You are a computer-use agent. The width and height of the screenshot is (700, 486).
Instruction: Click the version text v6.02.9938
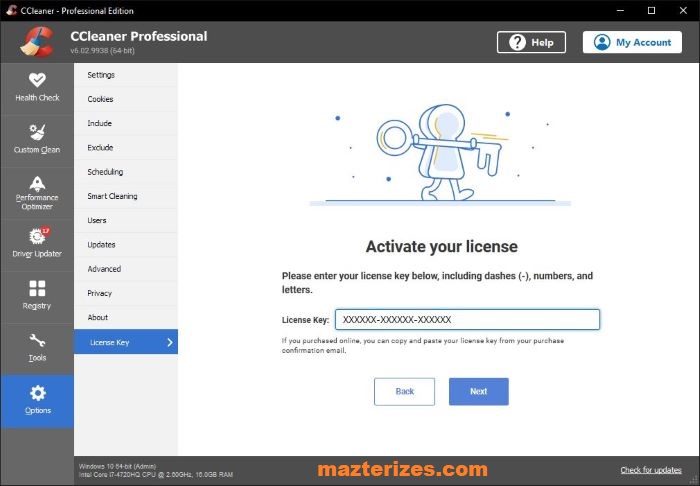point(102,50)
